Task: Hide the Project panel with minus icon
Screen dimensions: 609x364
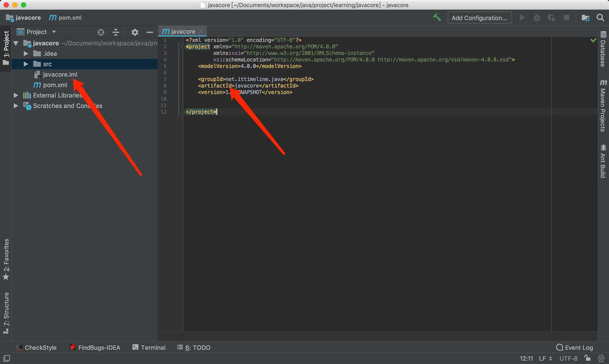Action: [150, 32]
